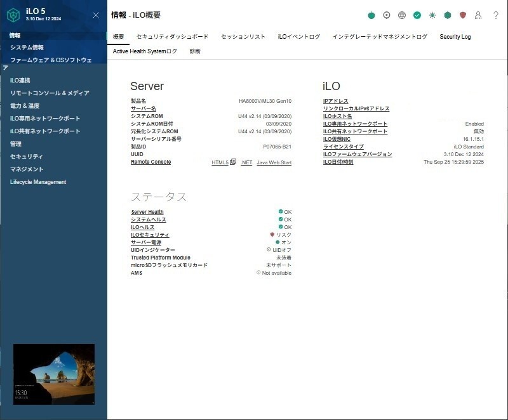Open 電力 & 温度 in the sidebar
This screenshot has width=508, height=420.
25,106
